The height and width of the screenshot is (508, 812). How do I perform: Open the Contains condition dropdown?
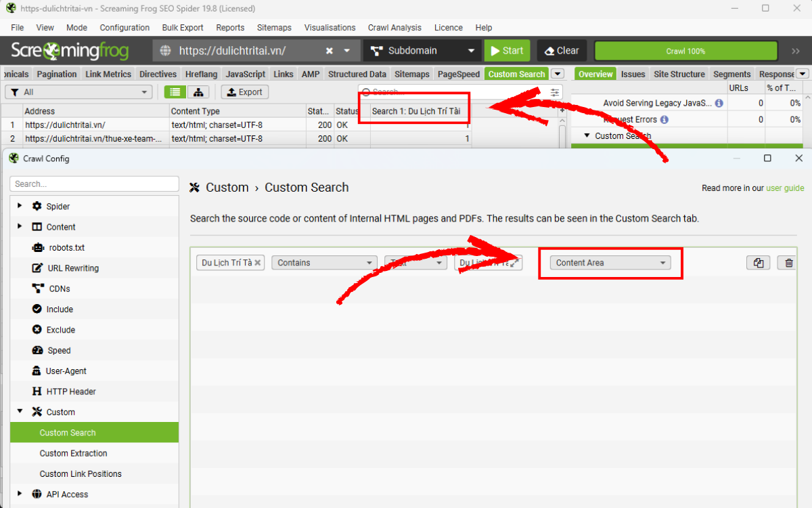[324, 263]
